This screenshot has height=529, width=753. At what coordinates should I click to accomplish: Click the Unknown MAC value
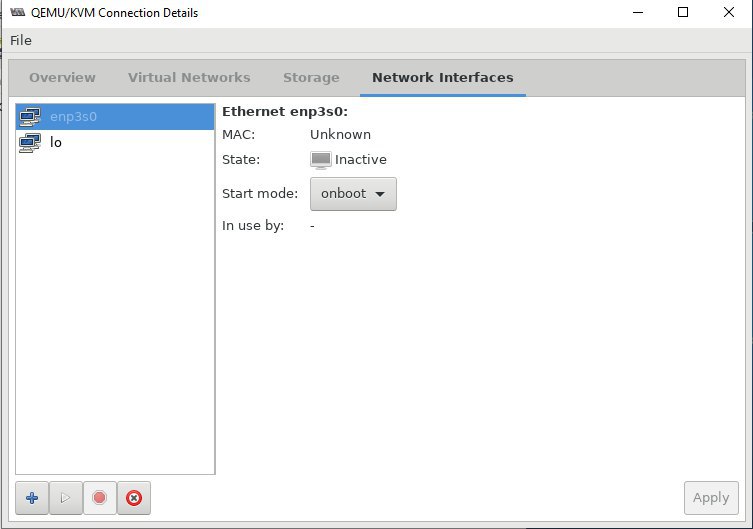coord(340,134)
